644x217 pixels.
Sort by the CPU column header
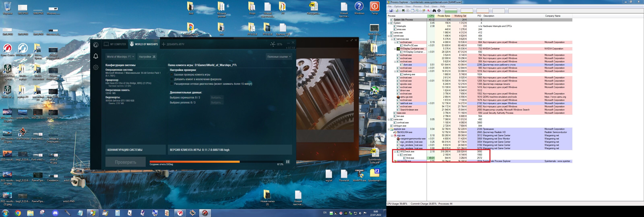431,16
